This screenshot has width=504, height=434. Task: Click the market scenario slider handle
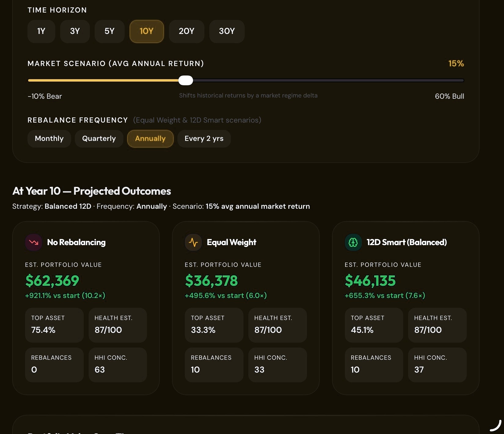coord(186,80)
